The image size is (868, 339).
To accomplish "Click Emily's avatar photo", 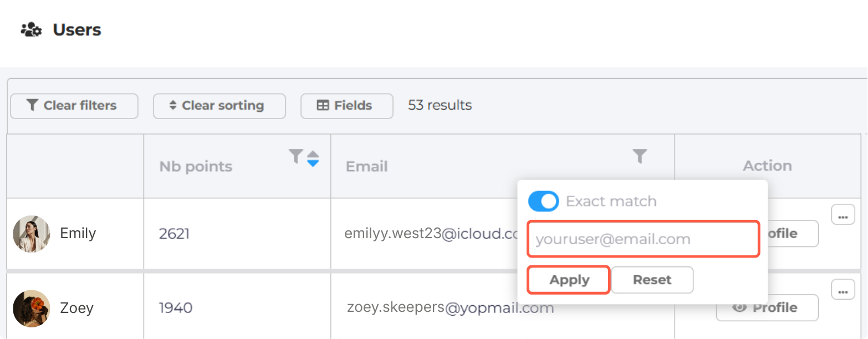I will (x=32, y=234).
